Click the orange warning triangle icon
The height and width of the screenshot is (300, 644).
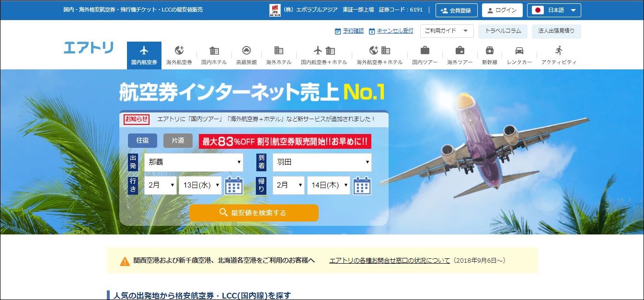click(x=125, y=261)
